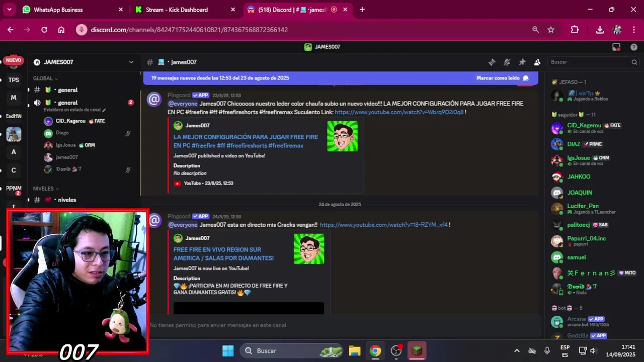Click Marcar como leído button

point(502,78)
